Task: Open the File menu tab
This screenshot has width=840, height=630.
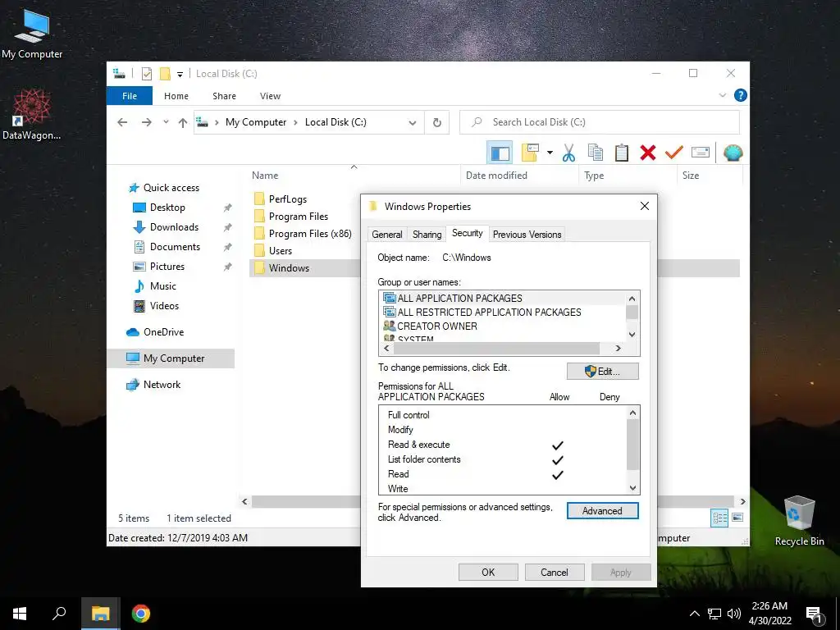Action: point(130,96)
